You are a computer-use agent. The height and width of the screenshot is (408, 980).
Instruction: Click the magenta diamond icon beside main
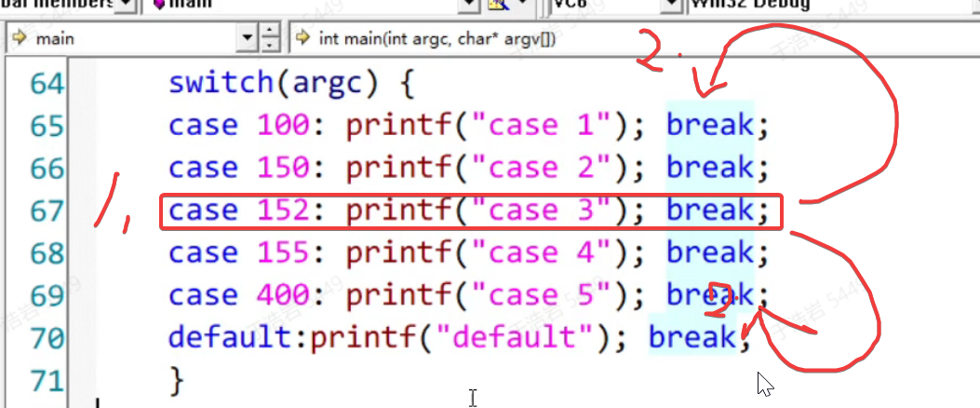(x=159, y=5)
